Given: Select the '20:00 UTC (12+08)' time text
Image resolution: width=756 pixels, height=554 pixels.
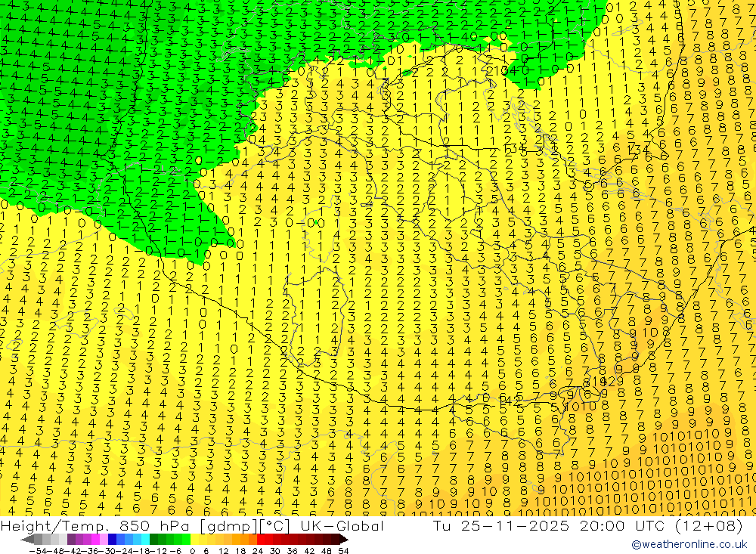Looking at the screenshot, I should [x=661, y=526].
